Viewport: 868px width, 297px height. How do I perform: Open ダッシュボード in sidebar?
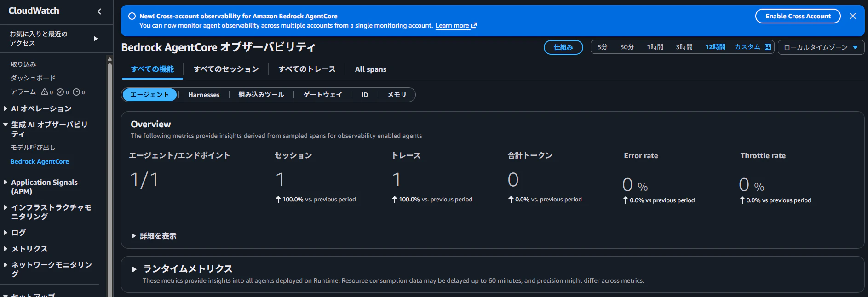coord(33,78)
